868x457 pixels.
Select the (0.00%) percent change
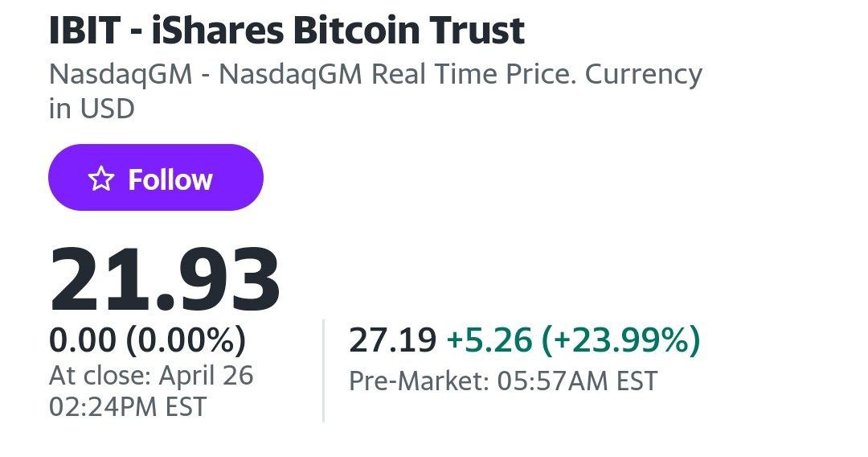pos(186,340)
